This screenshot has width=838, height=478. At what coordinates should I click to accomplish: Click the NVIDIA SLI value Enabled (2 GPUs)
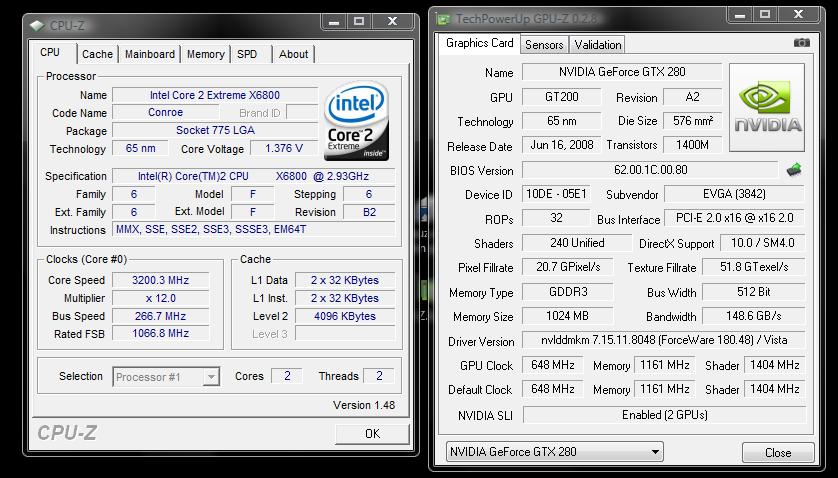pyautogui.click(x=664, y=415)
